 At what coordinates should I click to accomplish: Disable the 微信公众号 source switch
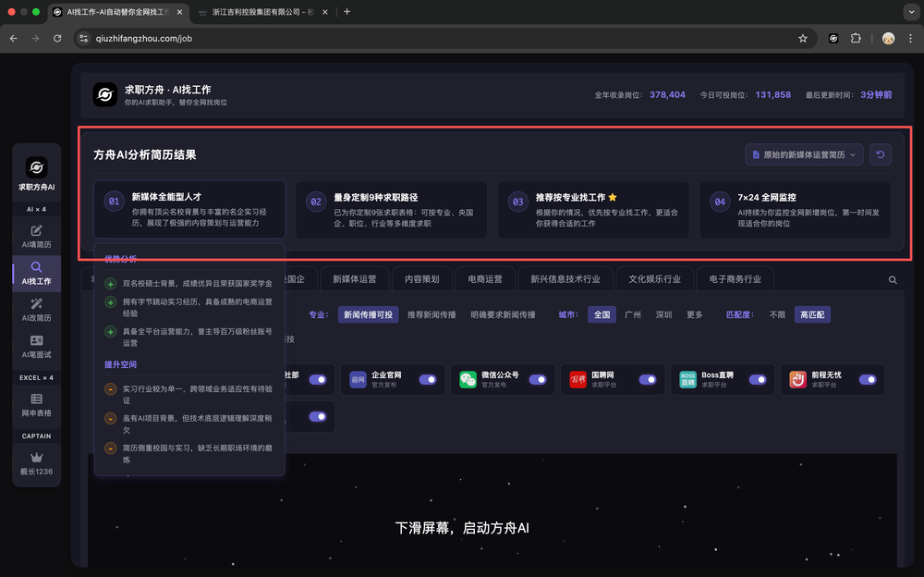click(538, 379)
